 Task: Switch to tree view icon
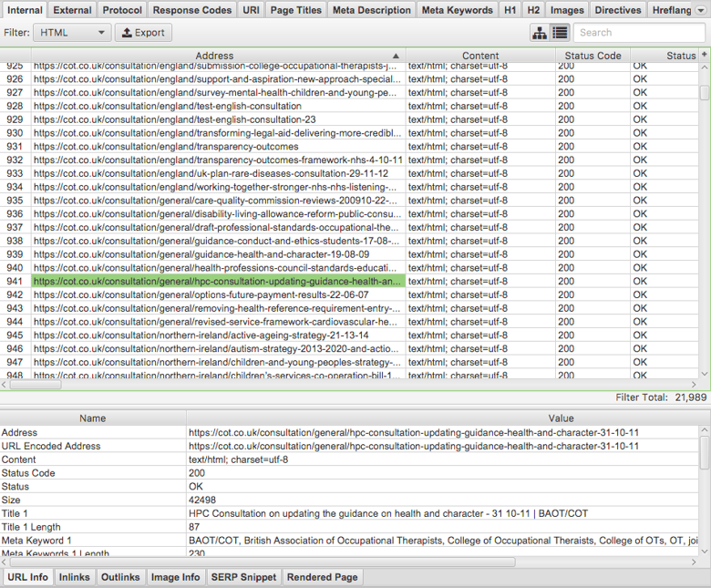(x=540, y=33)
